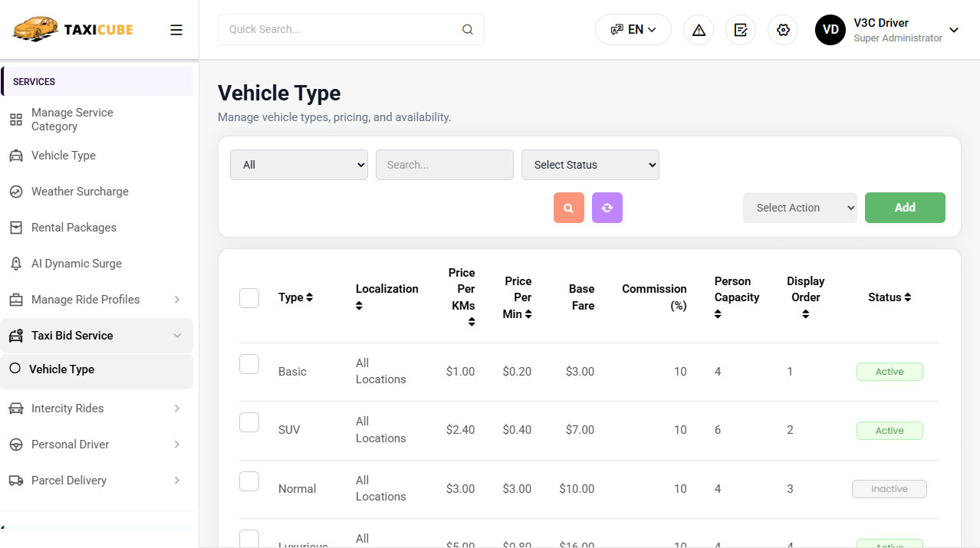980x548 pixels.
Task: Click the Manage Ride Profiles briefcase icon
Action: 15,300
